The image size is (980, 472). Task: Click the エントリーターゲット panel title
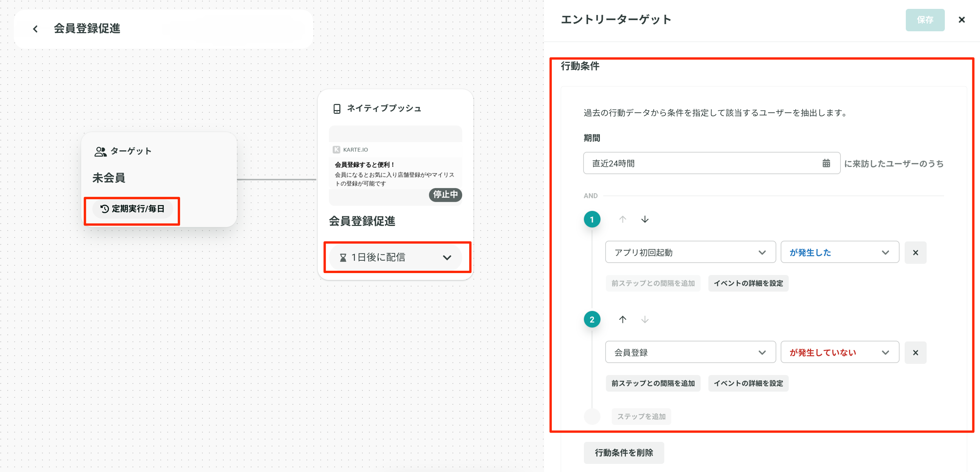click(x=616, y=20)
